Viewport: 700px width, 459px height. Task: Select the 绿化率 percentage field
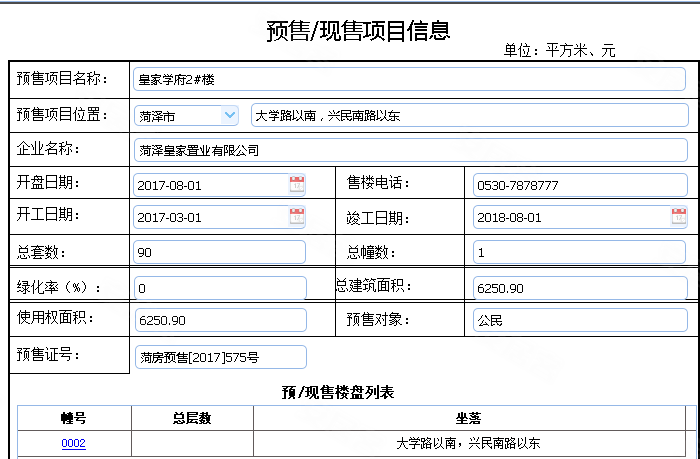(x=219, y=288)
